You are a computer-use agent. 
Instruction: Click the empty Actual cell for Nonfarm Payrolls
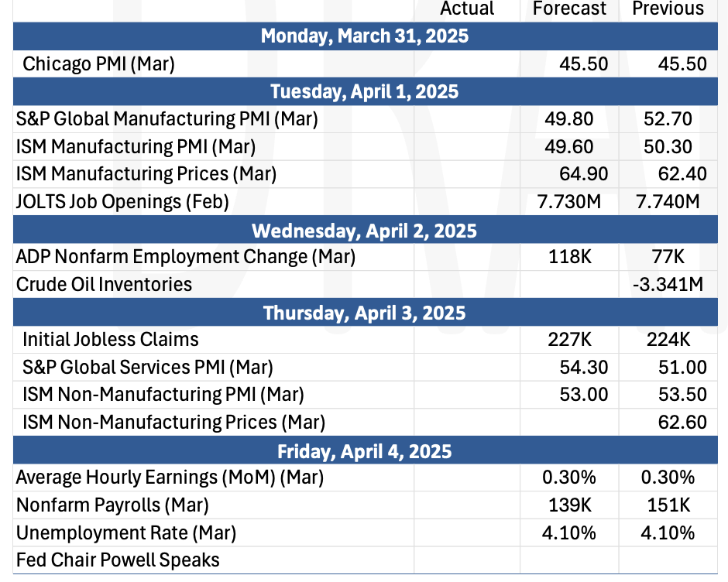click(x=466, y=505)
